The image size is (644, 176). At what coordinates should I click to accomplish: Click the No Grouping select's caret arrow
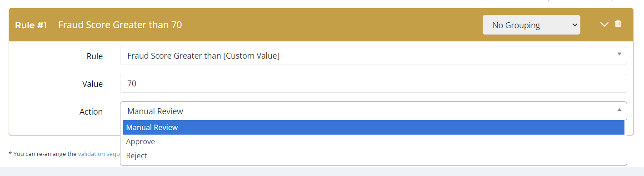point(574,25)
